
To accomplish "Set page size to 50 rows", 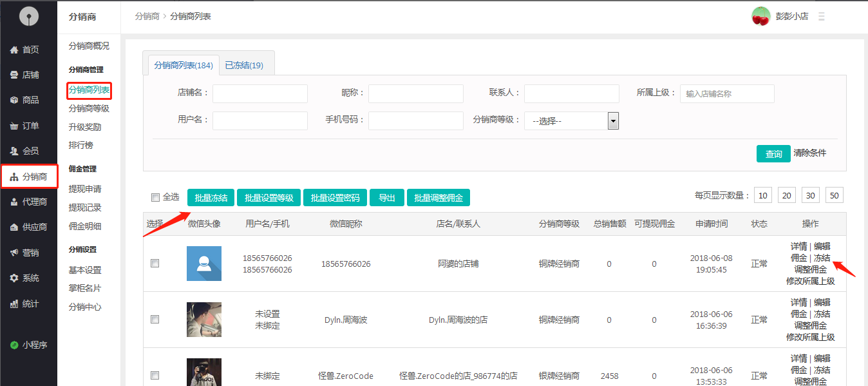I will coord(834,195).
